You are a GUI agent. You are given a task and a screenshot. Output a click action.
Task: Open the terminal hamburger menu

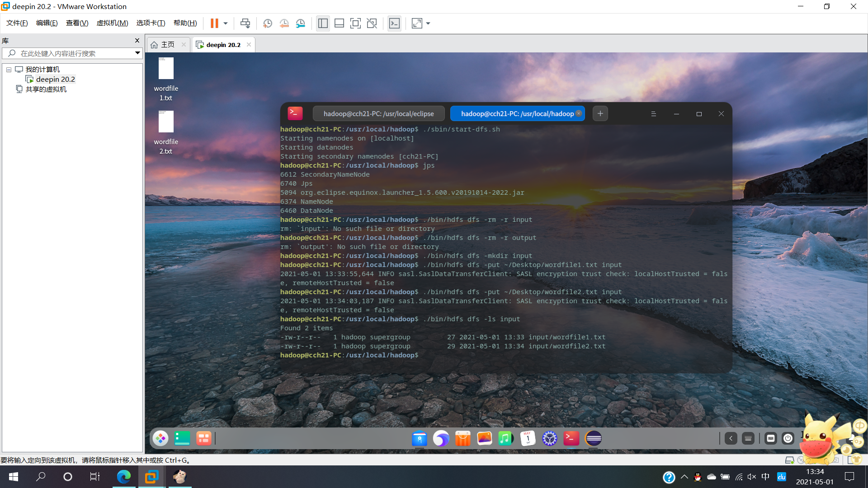[653, 114]
